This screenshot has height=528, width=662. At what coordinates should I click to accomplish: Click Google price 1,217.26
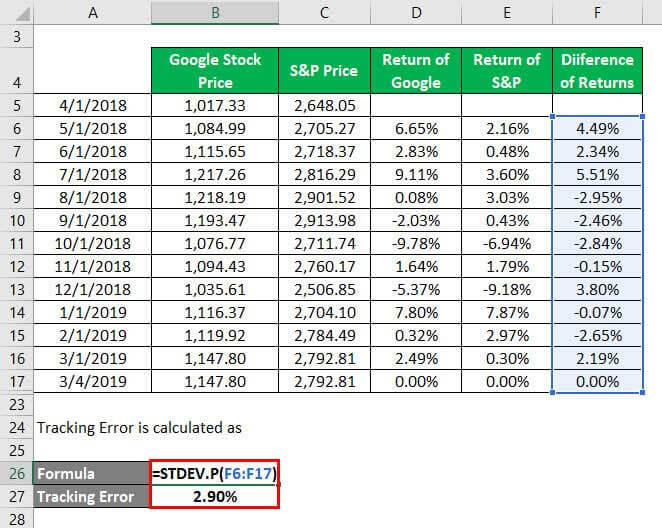coord(215,174)
